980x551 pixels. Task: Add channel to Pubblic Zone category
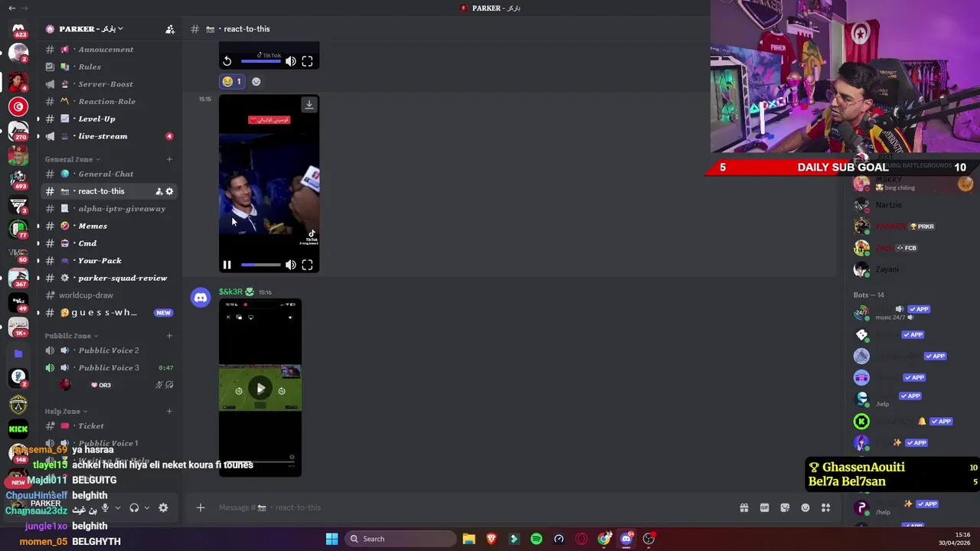click(169, 335)
